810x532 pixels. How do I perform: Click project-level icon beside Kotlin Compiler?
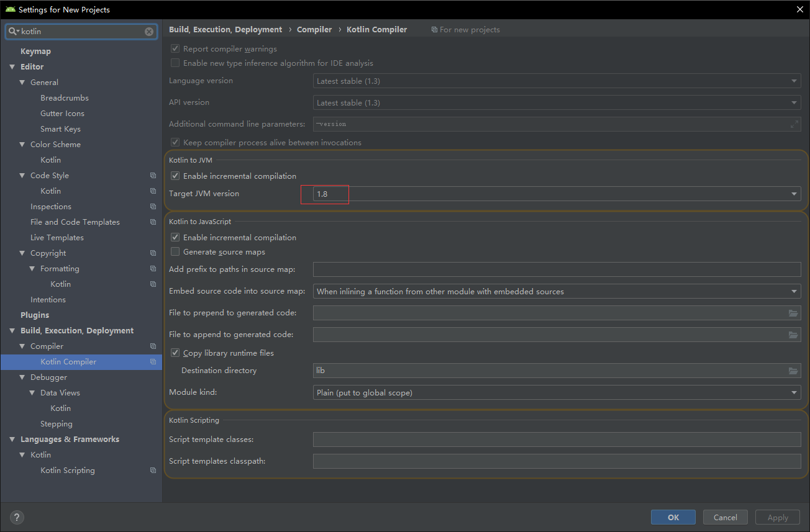coord(153,362)
